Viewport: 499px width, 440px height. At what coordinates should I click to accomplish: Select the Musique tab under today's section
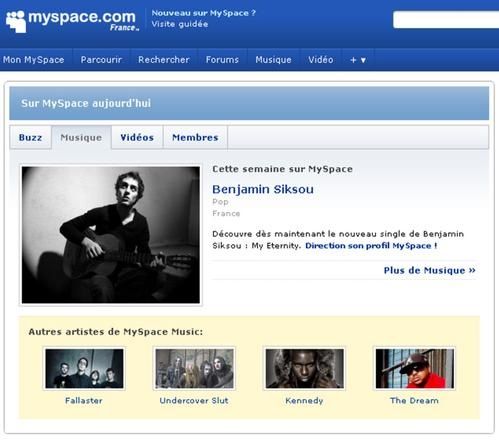coord(81,137)
